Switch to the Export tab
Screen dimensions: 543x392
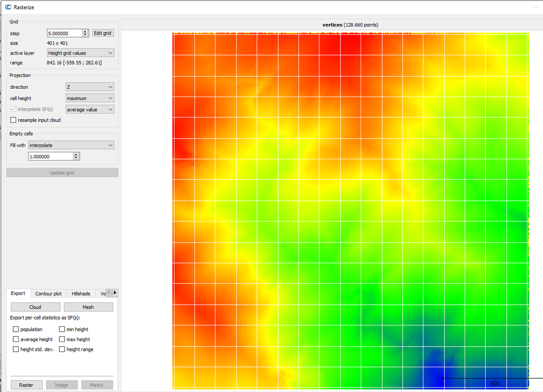(x=18, y=294)
